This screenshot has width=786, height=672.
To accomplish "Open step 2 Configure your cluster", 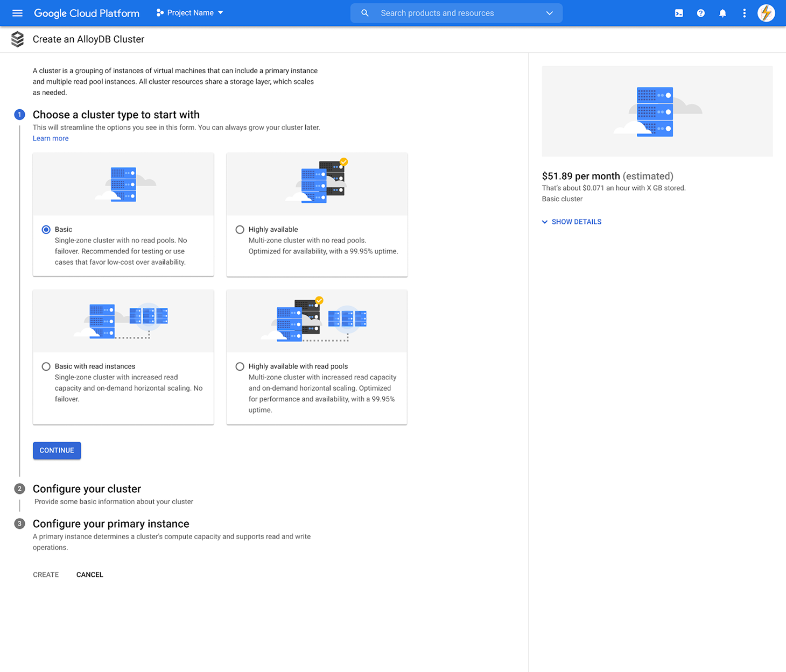I will pos(87,489).
